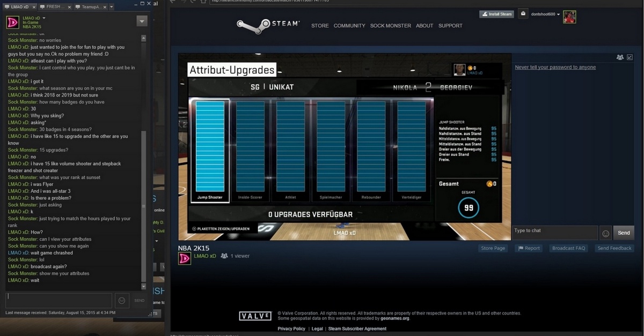Open emoticon picker in broadcast chat

[606, 233]
